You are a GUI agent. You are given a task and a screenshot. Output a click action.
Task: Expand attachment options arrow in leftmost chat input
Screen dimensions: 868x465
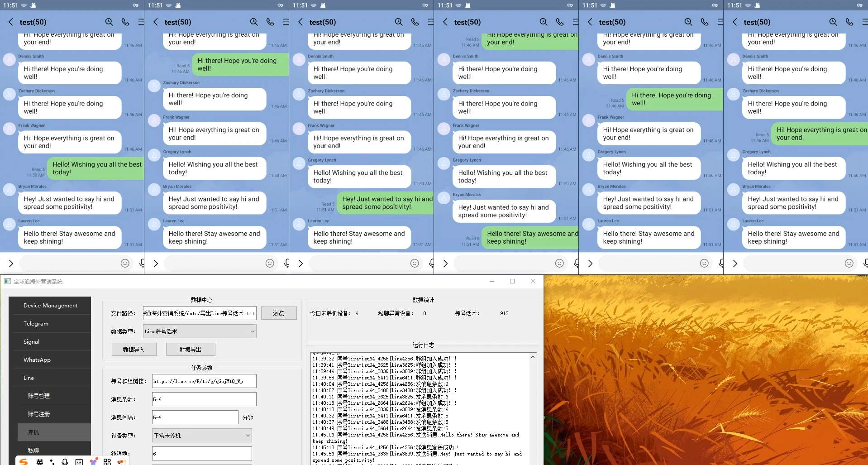click(11, 263)
